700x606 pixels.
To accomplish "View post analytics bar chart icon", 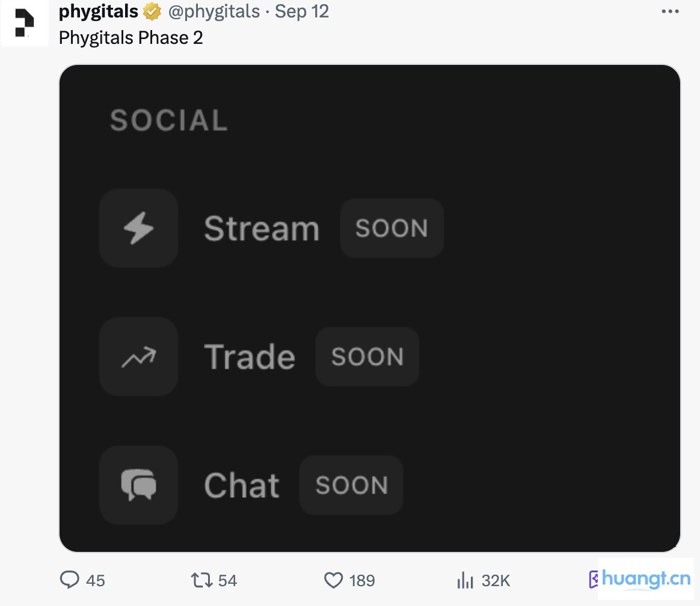I will coord(465,580).
